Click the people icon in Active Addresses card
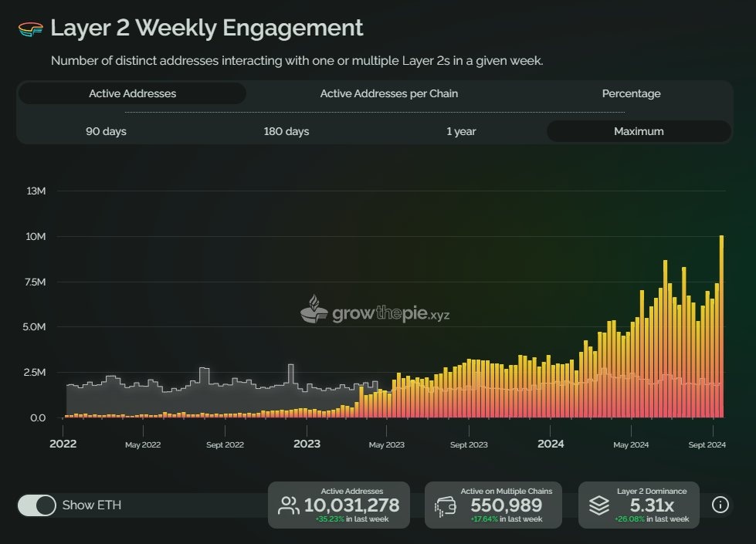 point(288,505)
